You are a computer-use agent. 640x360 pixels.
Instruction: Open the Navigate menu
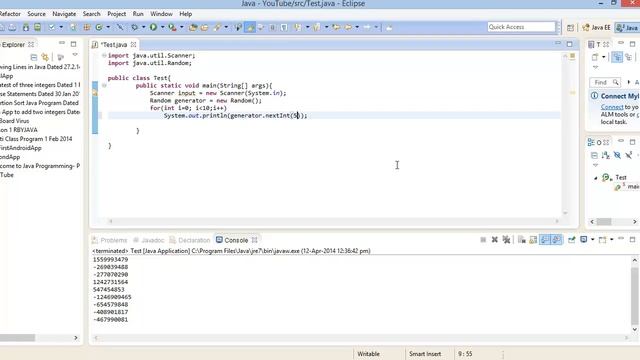tap(64, 14)
